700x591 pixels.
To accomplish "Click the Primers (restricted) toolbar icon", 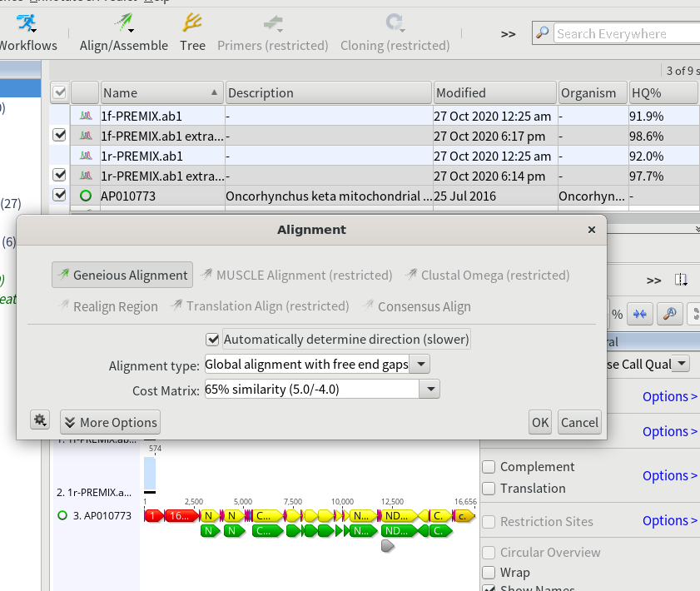I will coord(273,22).
